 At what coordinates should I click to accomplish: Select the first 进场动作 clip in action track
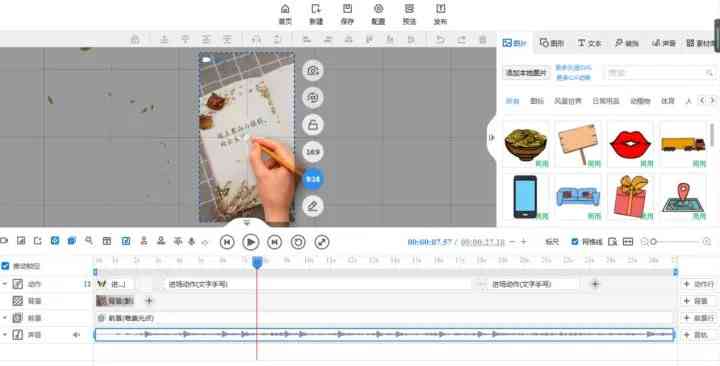pyautogui.click(x=319, y=284)
